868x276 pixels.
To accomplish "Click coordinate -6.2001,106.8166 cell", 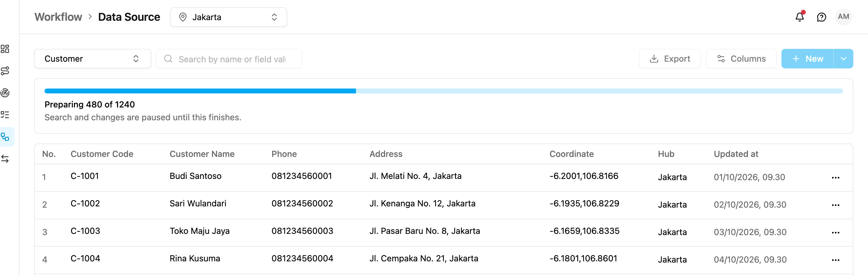I will pos(584,176).
